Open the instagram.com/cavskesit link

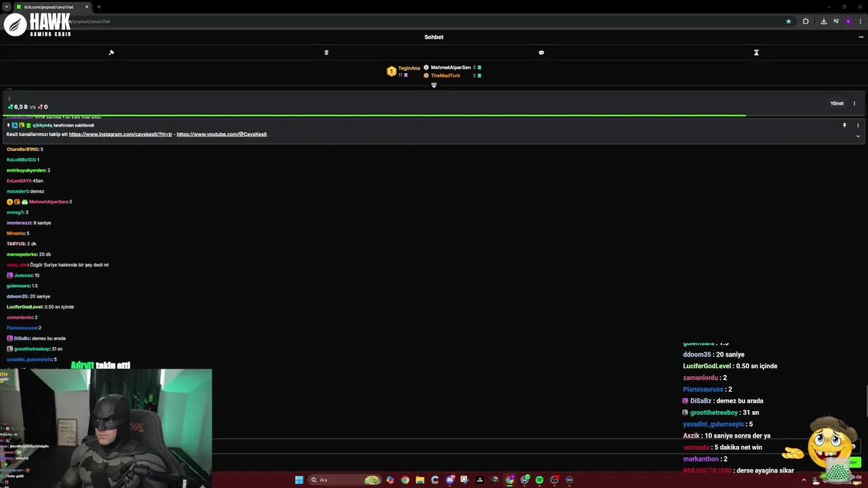click(121, 134)
